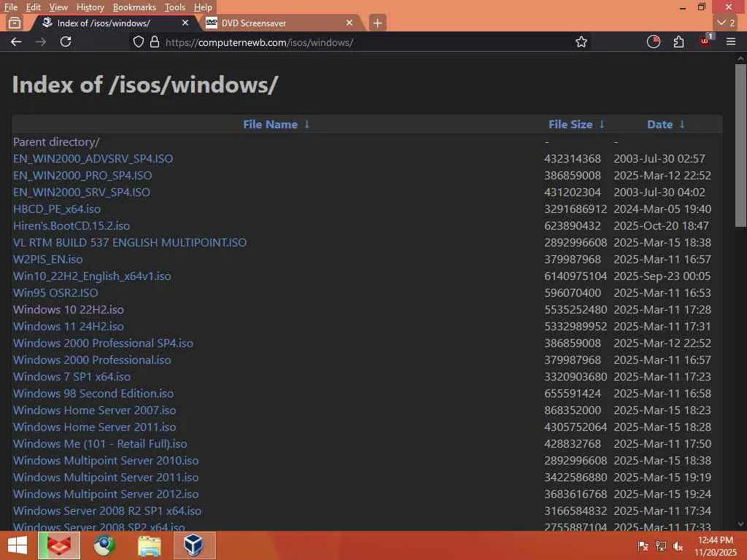Download Win95 OSR2.ISO
Image resolution: width=747 pixels, height=560 pixels.
[x=55, y=293]
